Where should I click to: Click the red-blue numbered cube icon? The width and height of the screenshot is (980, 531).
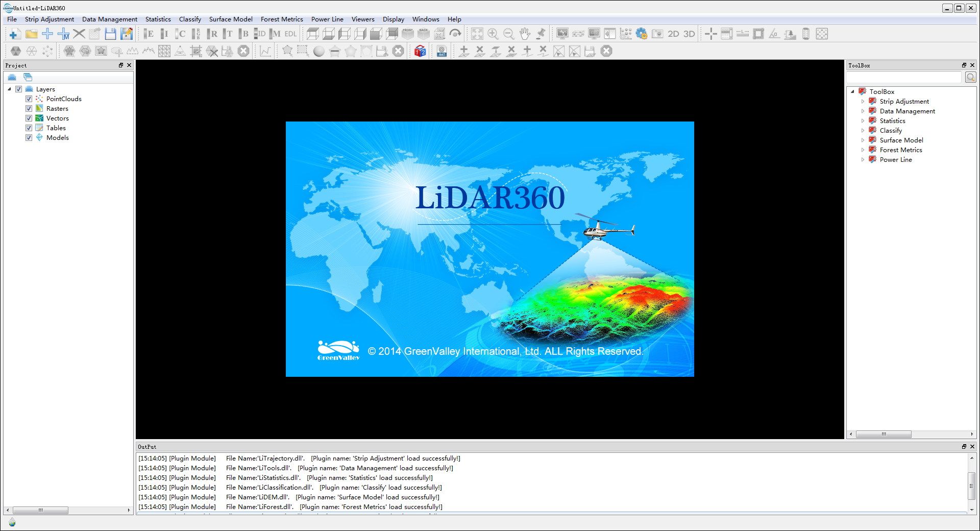coord(420,51)
